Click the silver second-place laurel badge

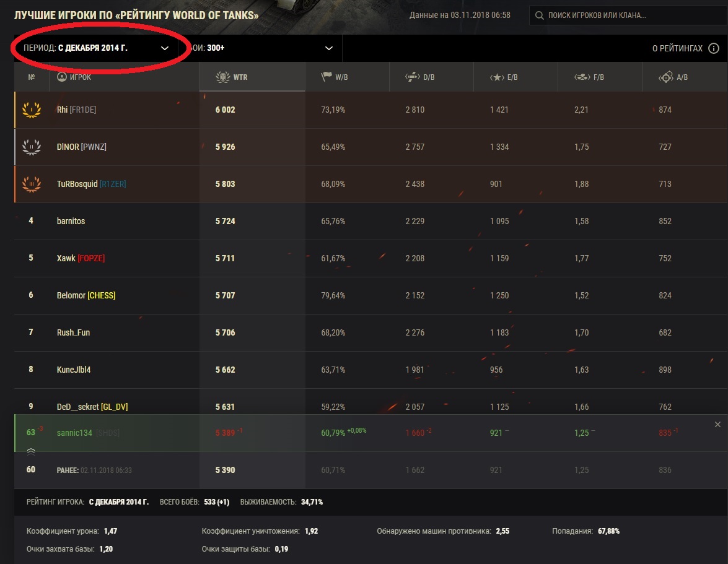pos(32,147)
